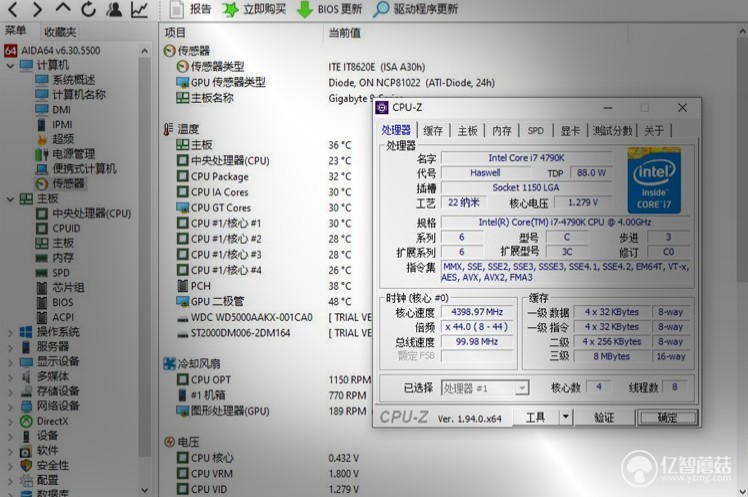Viewport: 748px width, 497px height.
Task: Click the 验证 button in CPU-Z
Action: 604,418
